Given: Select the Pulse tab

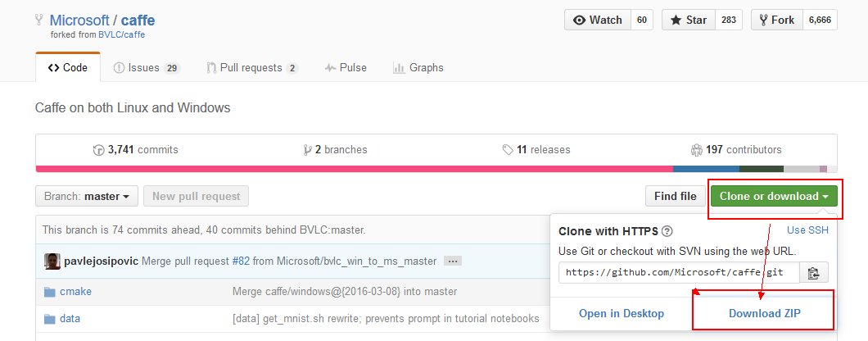Looking at the screenshot, I should [346, 68].
